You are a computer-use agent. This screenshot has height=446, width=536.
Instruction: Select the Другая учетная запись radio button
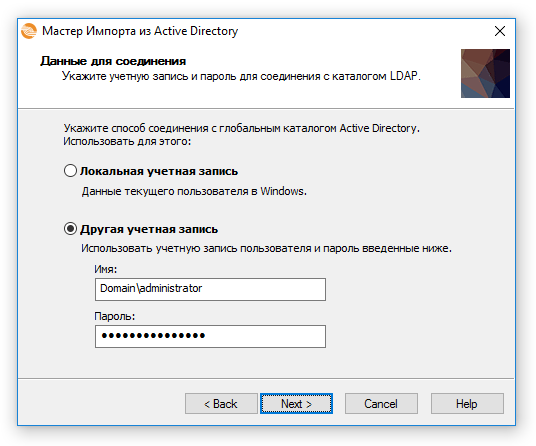click(x=70, y=229)
